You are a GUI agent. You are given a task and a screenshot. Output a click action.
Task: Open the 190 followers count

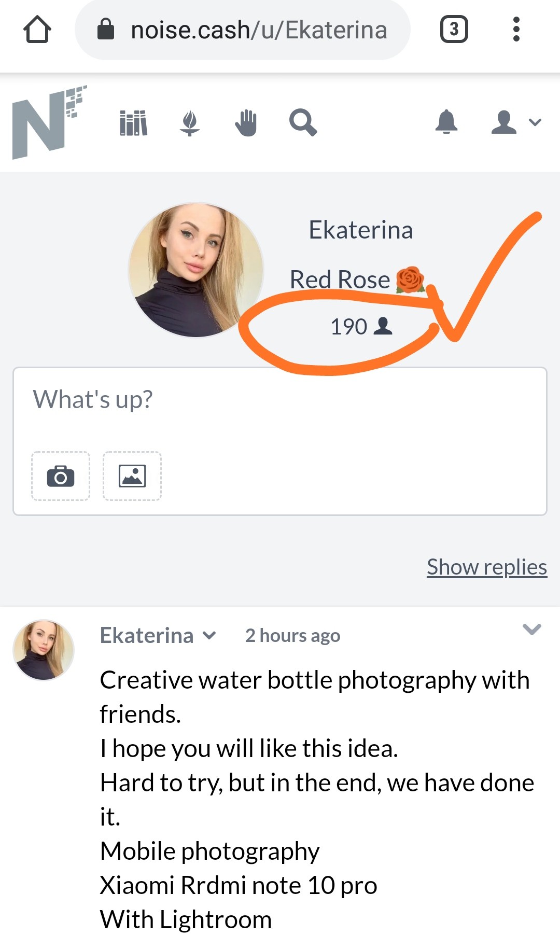coord(361,327)
